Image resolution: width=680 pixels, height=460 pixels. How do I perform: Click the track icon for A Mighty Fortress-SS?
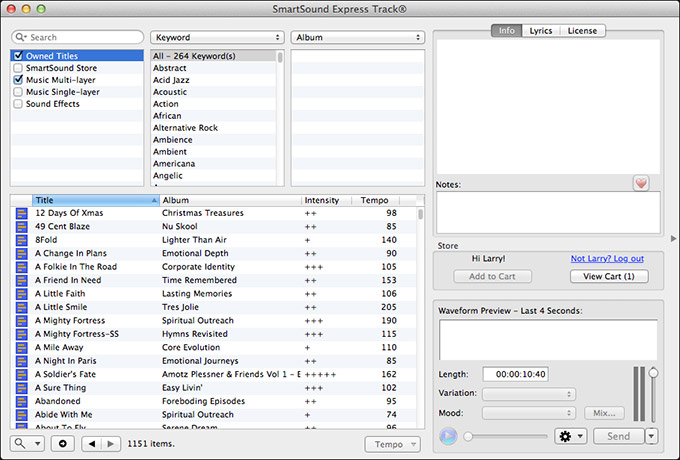pyautogui.click(x=21, y=334)
